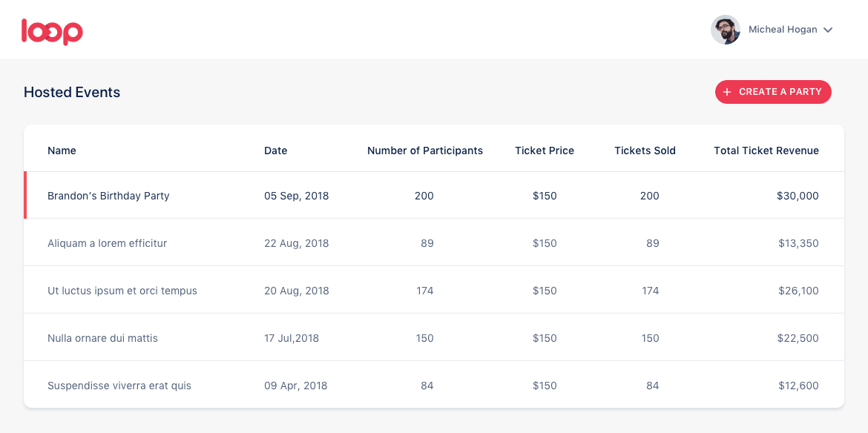Viewport: 868px width, 433px height.
Task: Open Brandon's Birthday Party event
Action: (108, 196)
